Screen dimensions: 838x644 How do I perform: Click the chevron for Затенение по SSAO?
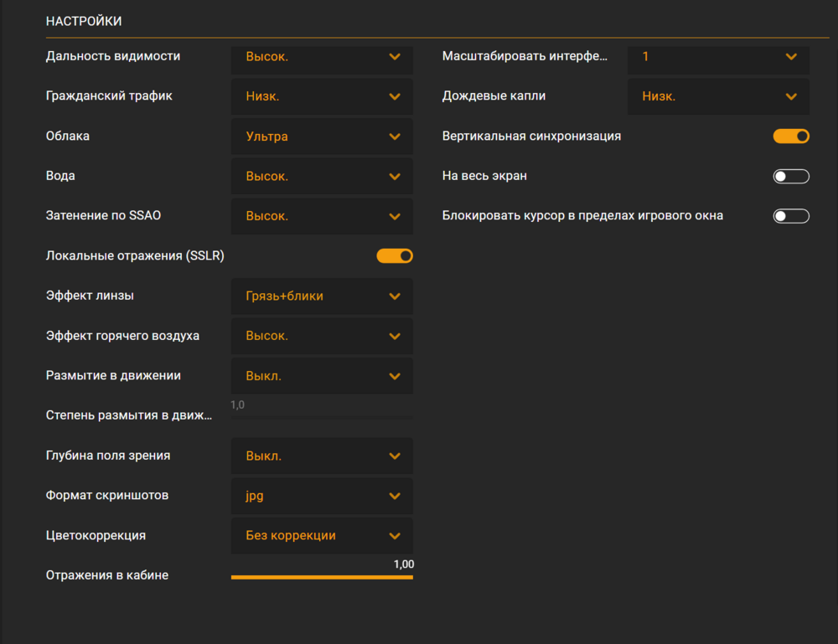395,216
